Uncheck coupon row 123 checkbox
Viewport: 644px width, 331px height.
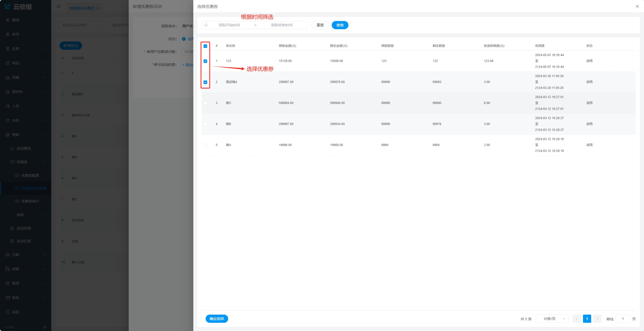205,61
